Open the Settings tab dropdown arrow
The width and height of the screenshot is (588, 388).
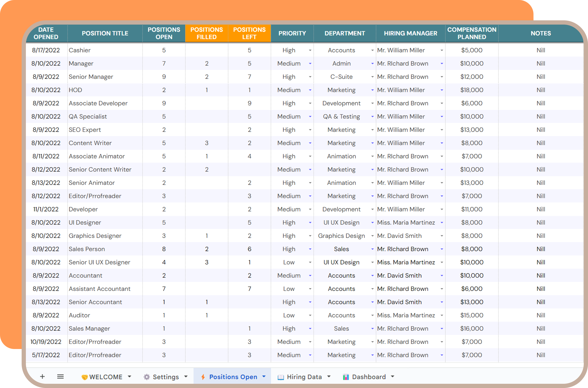point(186,376)
